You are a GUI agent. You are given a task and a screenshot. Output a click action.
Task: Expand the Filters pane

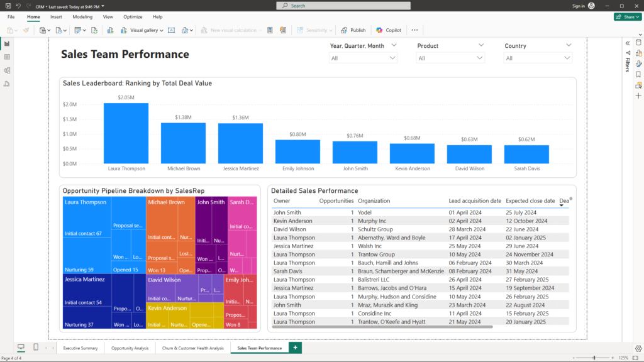click(627, 43)
